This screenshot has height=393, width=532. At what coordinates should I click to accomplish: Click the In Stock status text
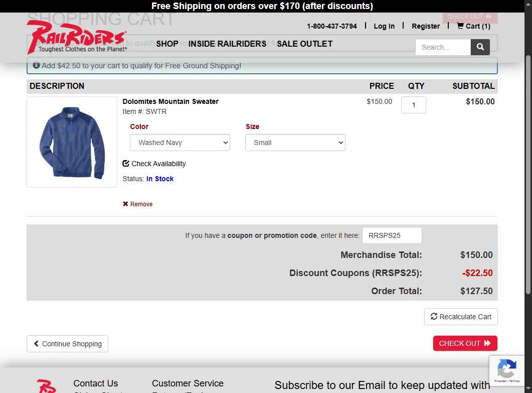[160, 179]
